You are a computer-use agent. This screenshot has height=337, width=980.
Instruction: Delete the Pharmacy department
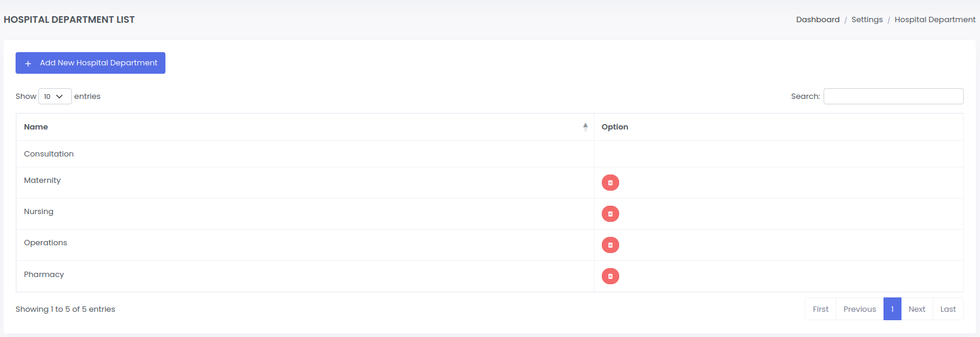click(610, 276)
